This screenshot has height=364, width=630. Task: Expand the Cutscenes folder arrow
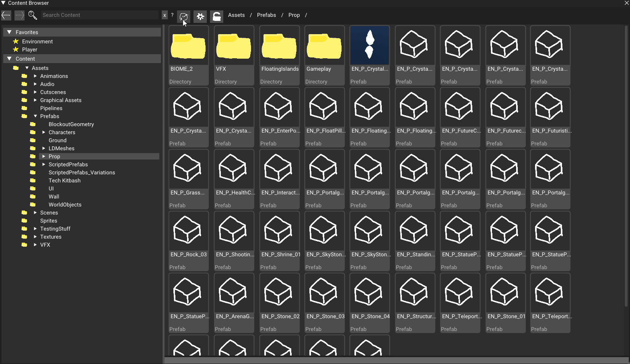tap(35, 92)
